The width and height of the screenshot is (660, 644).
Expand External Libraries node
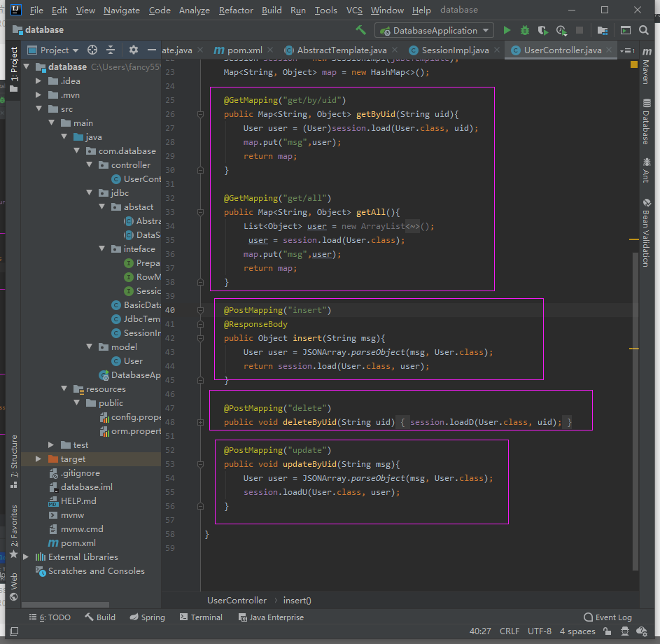point(26,557)
